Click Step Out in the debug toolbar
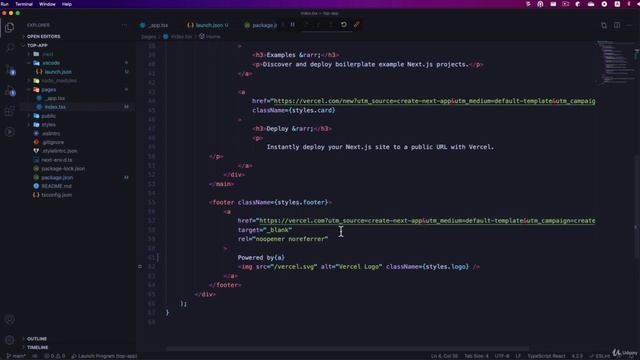Viewport: 640px width, 360px height. tap(331, 24)
